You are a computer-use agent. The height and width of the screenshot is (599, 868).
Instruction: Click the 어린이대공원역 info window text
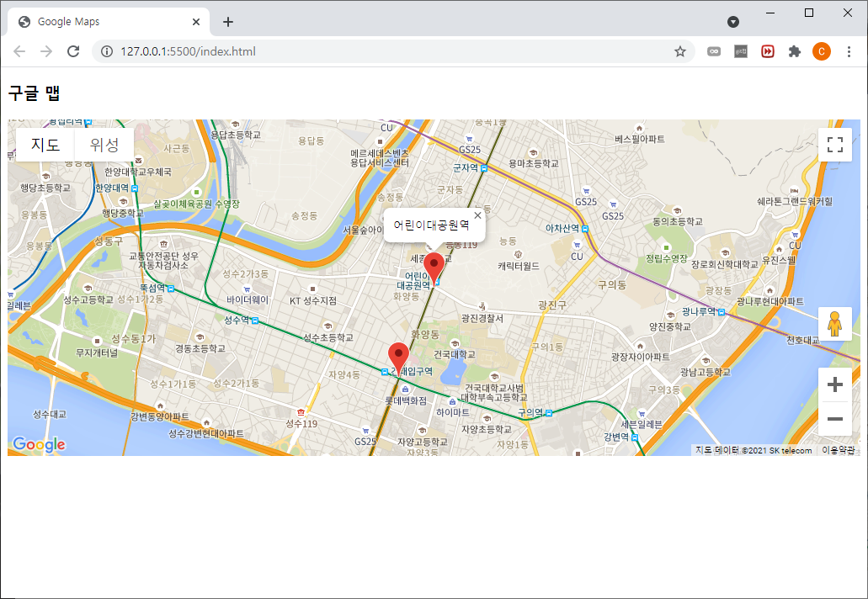coord(431,225)
